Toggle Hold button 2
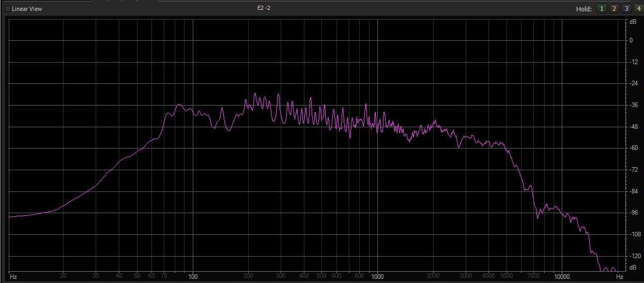644x283 pixels. pos(614,9)
